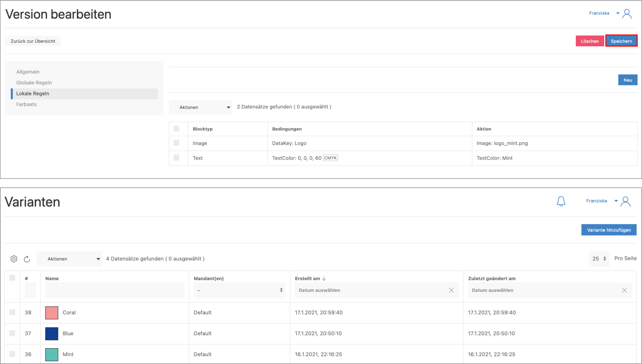Image resolution: width=642 pixels, height=364 pixels.
Task: Click user avatar icon in Version bearbeiten header
Action: tap(627, 14)
